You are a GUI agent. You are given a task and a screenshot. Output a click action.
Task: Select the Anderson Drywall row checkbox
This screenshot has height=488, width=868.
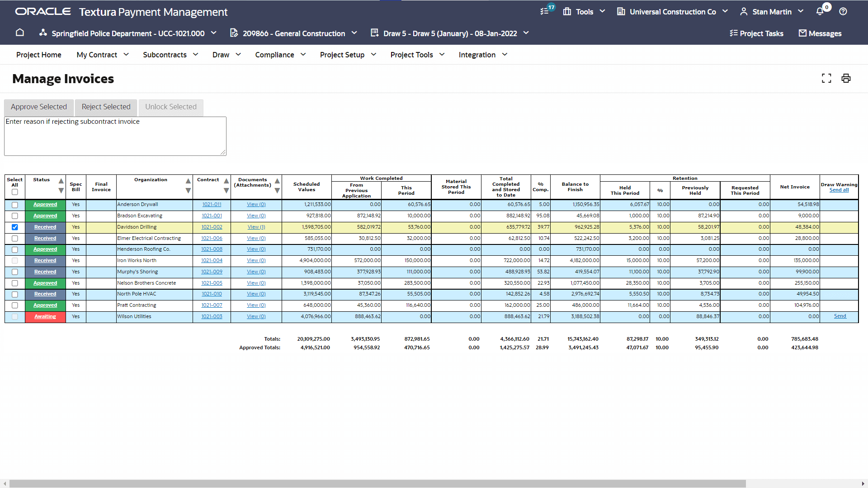[x=15, y=205]
